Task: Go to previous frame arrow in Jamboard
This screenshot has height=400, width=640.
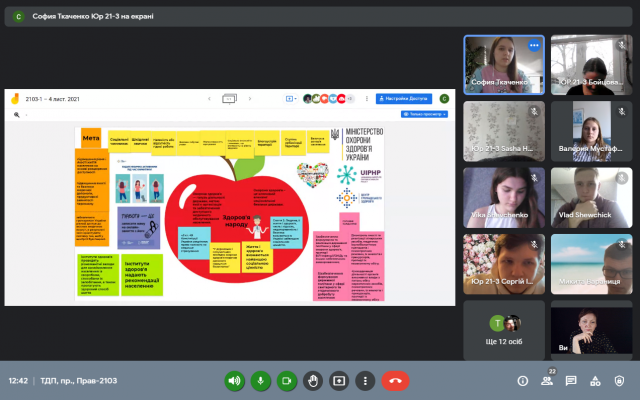Action: point(209,99)
